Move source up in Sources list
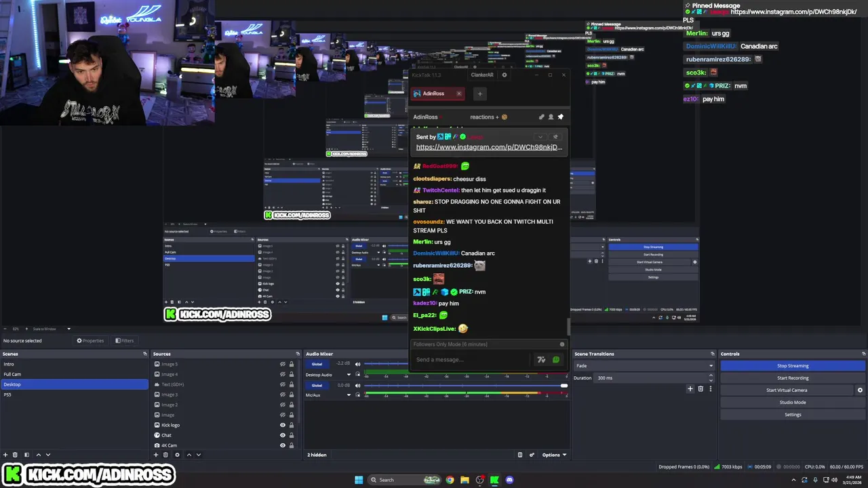The image size is (868, 488). click(189, 455)
